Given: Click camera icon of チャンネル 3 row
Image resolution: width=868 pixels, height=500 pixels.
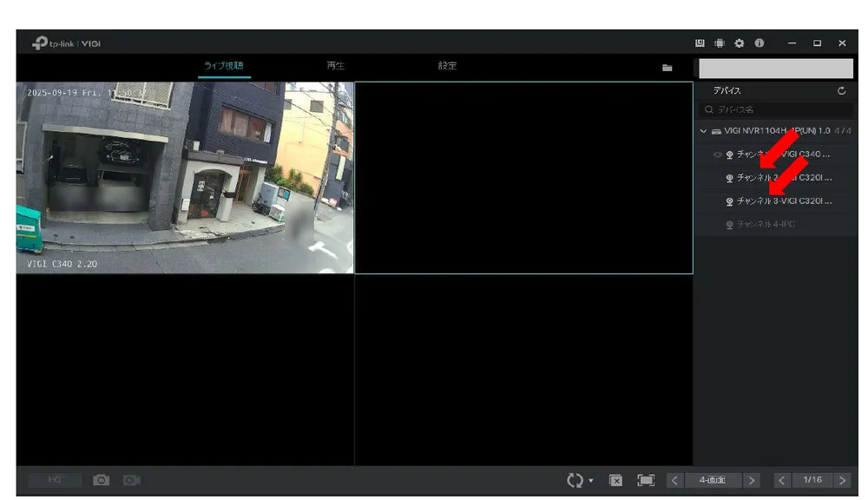Looking at the screenshot, I should pyautogui.click(x=730, y=201).
